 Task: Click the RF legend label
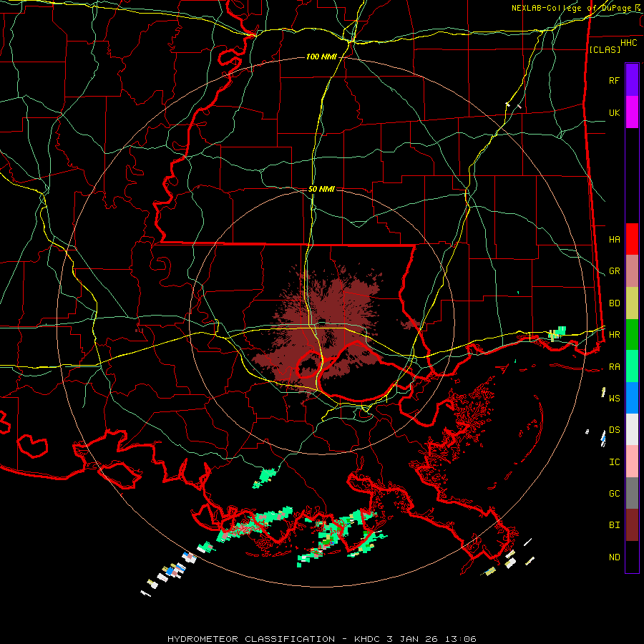coord(614,80)
